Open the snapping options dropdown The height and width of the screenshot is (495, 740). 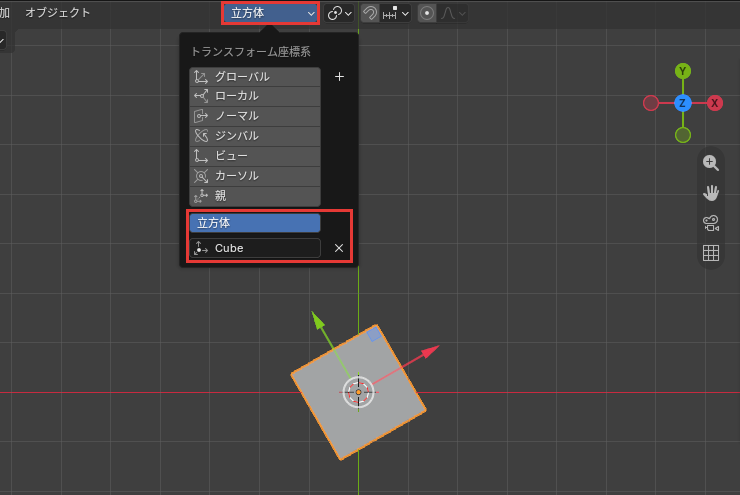tap(396, 13)
